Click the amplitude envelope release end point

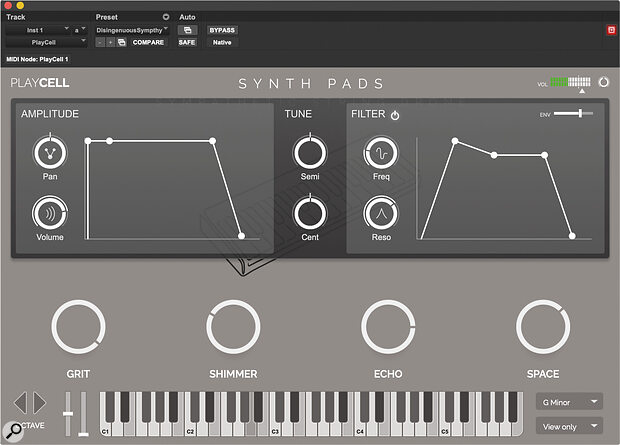click(242, 236)
